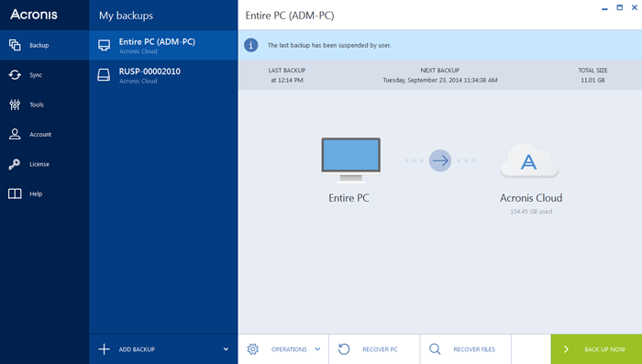The image size is (642, 364).
Task: Open the Tools section label
Action: (37, 105)
